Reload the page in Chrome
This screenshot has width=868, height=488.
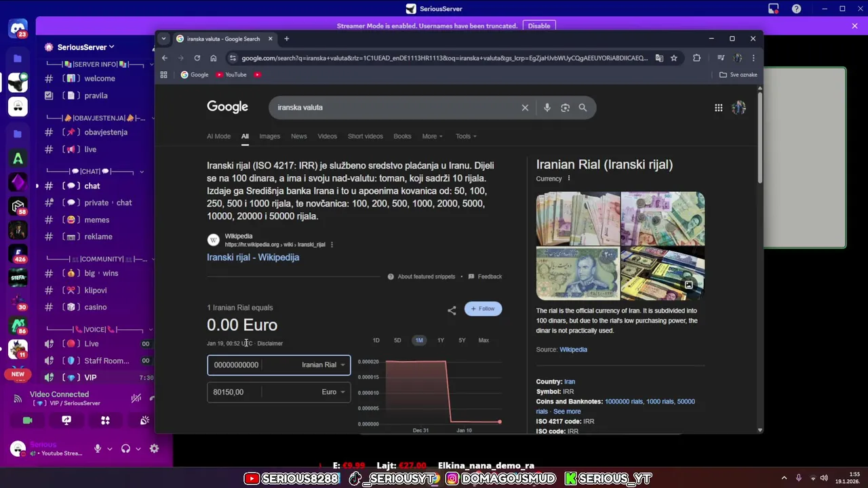pos(197,58)
